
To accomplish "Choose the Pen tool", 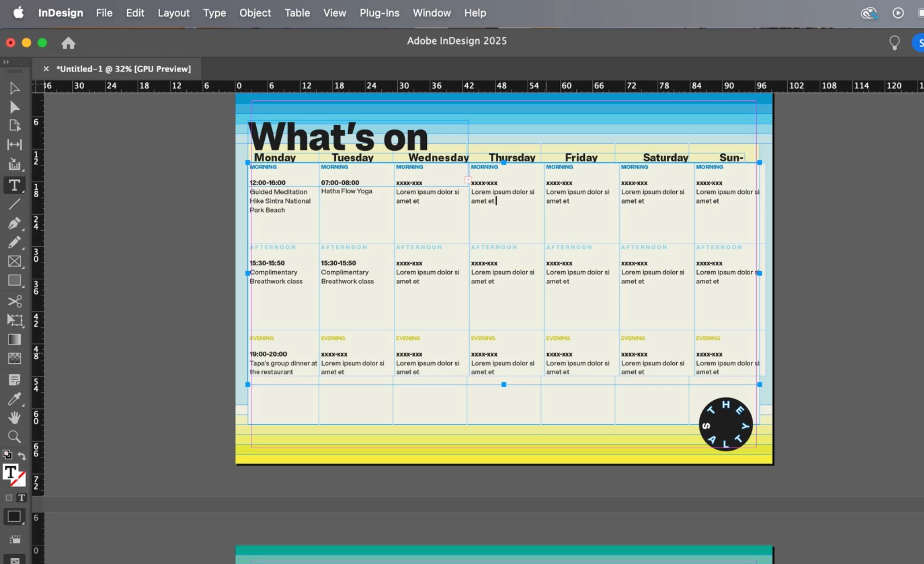I will [x=14, y=223].
